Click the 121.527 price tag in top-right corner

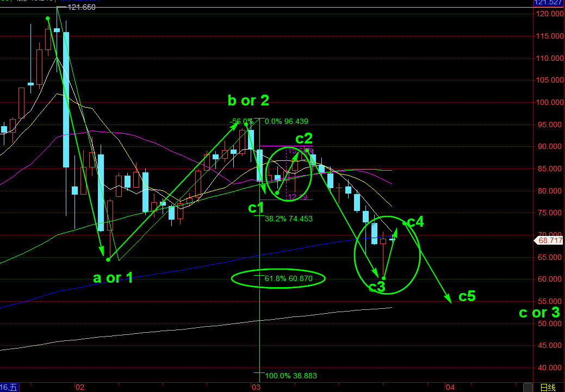point(549,3)
